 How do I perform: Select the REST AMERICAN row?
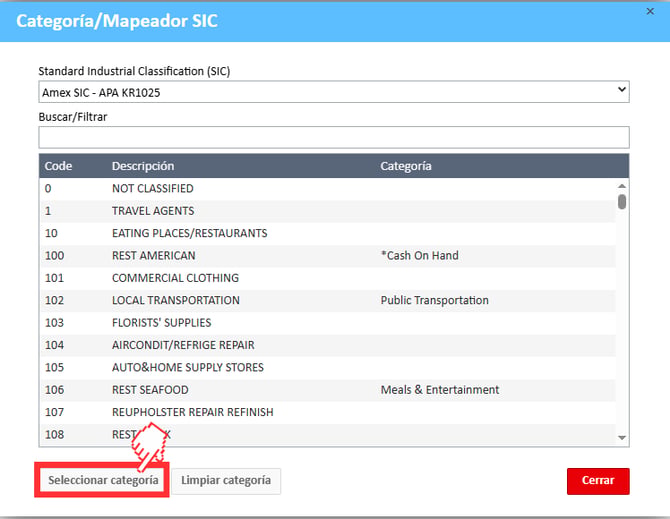click(328, 255)
